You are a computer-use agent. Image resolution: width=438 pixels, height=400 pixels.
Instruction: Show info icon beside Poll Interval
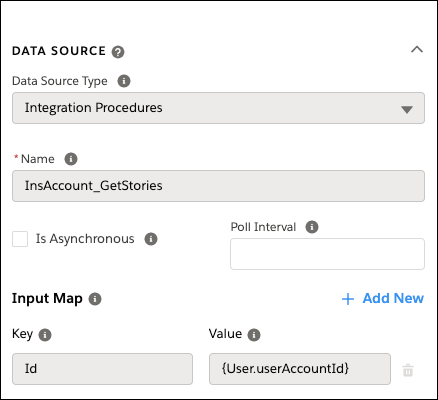click(312, 227)
